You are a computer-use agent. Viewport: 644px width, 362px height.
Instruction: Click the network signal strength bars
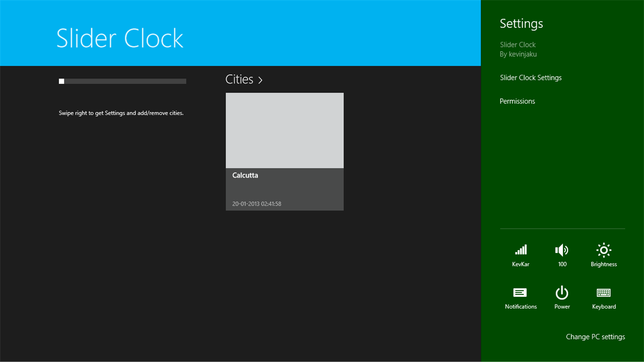tap(520, 250)
